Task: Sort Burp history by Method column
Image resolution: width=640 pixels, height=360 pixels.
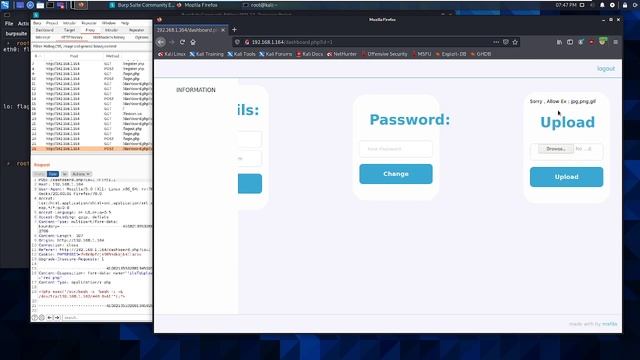Action: [112, 56]
